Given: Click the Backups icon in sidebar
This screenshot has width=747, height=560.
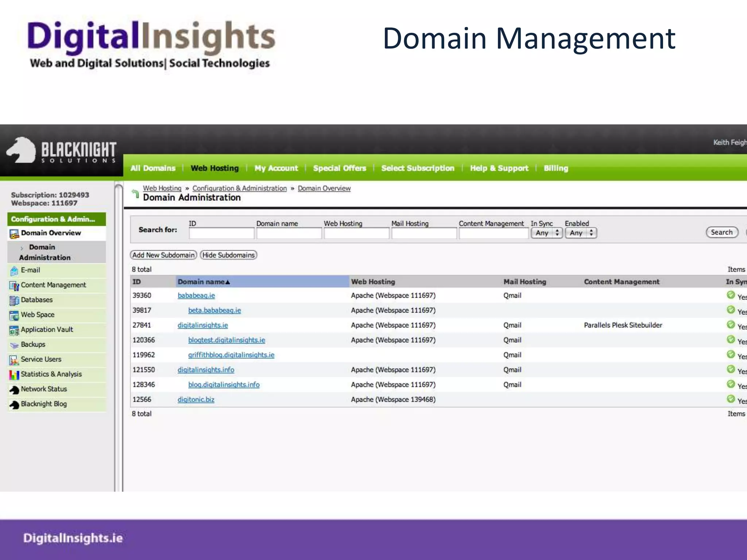Looking at the screenshot, I should tap(14, 345).
